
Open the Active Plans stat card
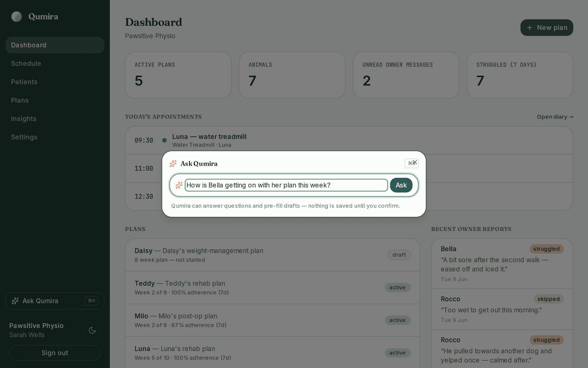[x=178, y=75]
